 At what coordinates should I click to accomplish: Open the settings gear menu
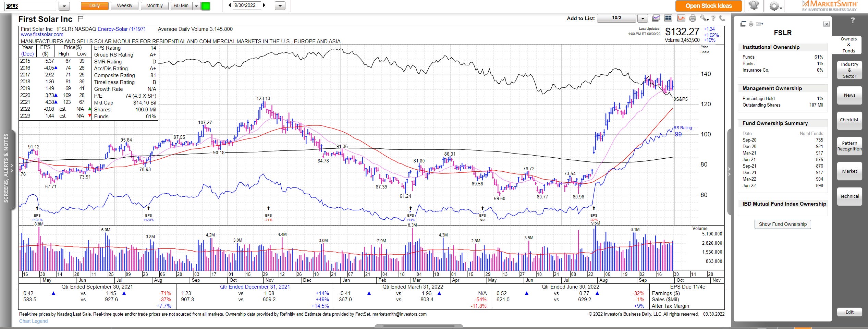pos(775,6)
